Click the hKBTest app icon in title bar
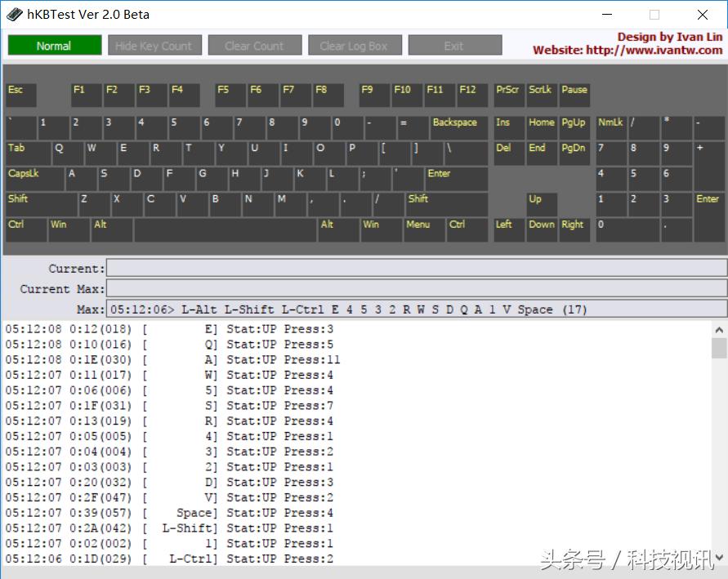Viewport: 728px width, 579px height. click(x=14, y=15)
